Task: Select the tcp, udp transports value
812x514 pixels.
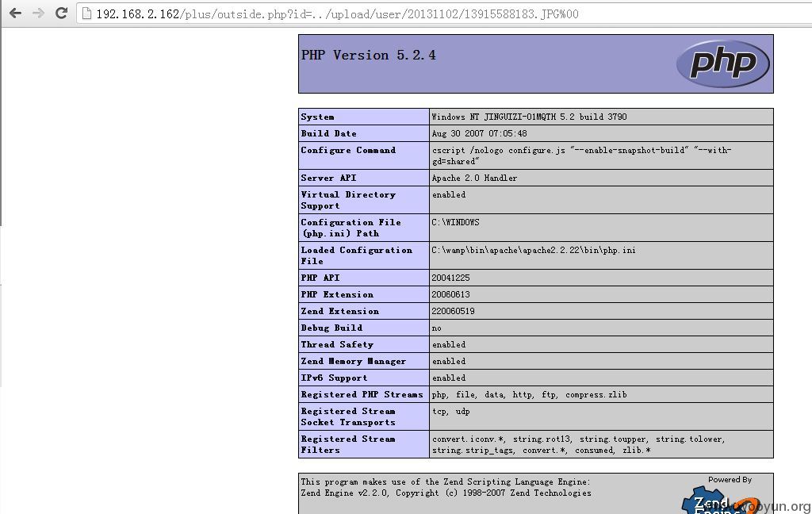Action: [451, 411]
